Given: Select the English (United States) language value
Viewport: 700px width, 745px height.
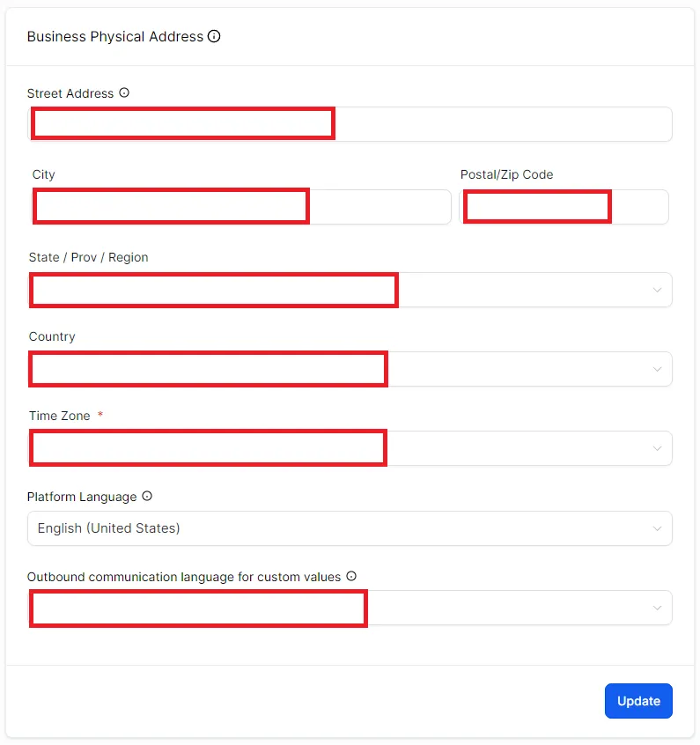Looking at the screenshot, I should click(x=109, y=528).
